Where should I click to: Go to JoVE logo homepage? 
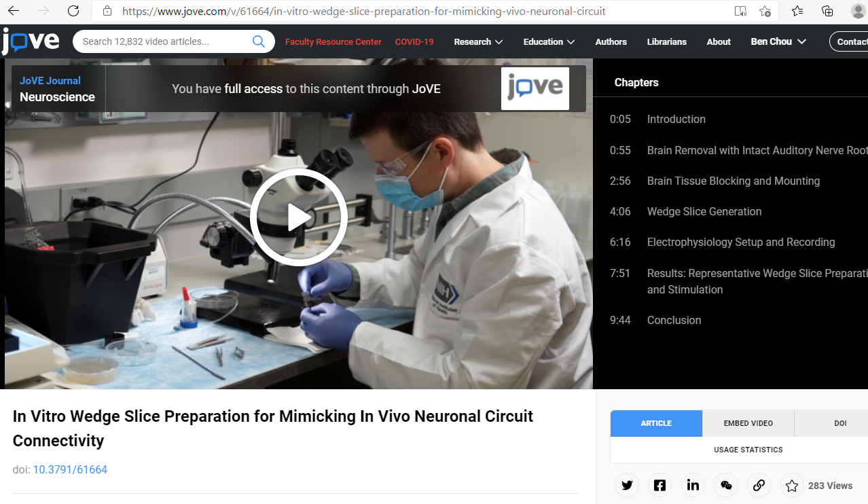[x=31, y=41]
